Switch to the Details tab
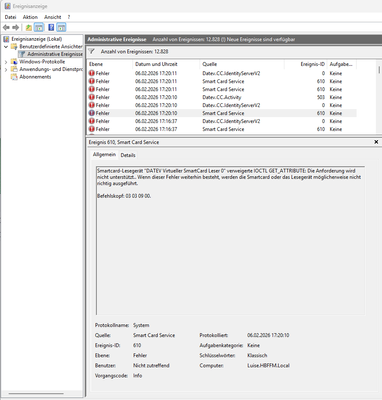This screenshot has height=400, width=382. click(128, 155)
